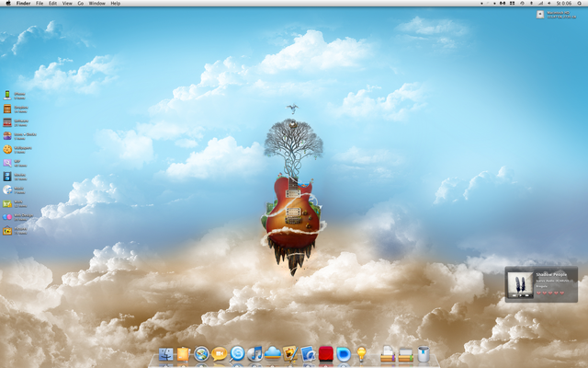
Task: Click the Shadow People song title
Action: pos(551,274)
